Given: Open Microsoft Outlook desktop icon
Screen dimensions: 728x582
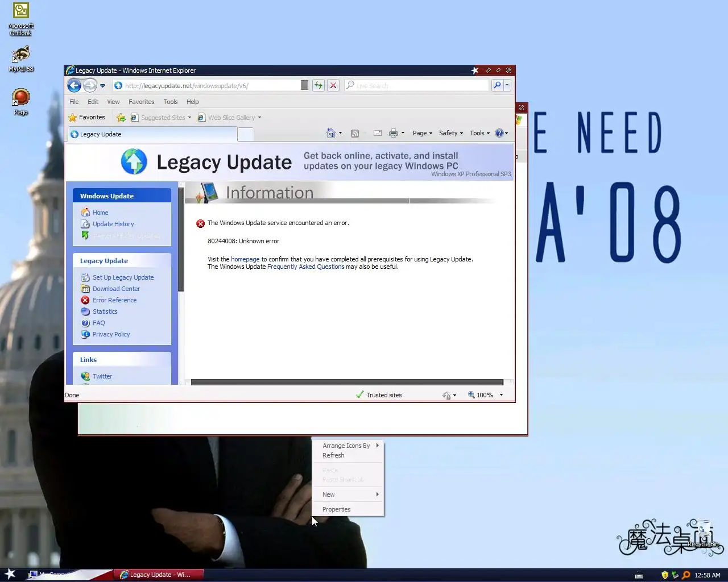Looking at the screenshot, I should click(21, 19).
